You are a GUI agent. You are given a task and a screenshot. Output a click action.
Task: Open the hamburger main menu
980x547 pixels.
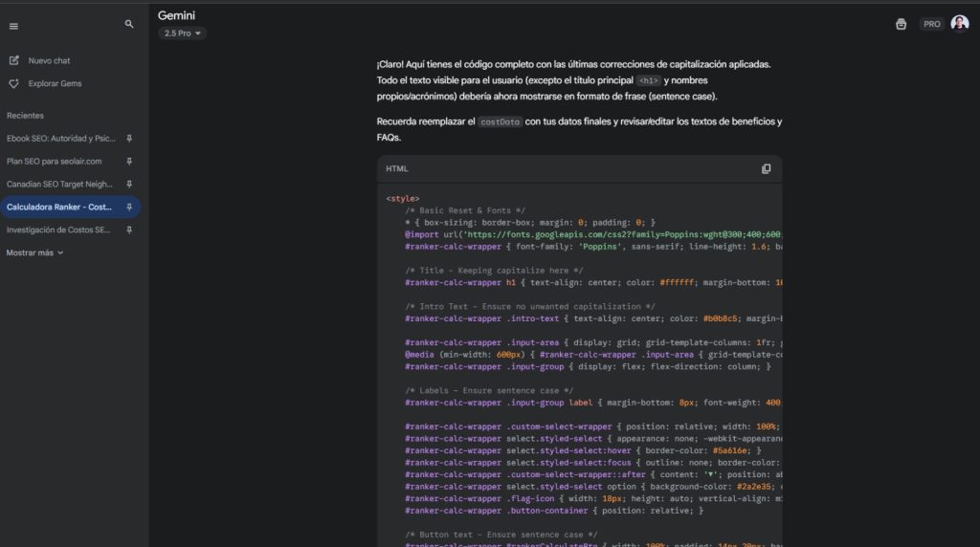(13, 26)
